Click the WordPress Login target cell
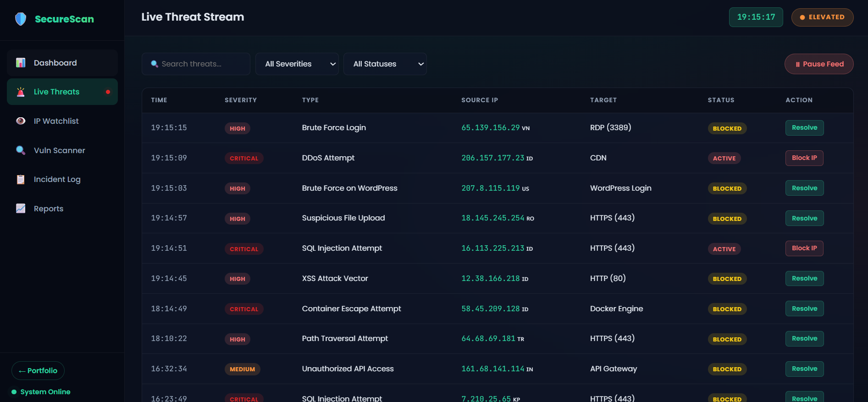Image resolution: width=868 pixels, height=402 pixels. pos(621,188)
